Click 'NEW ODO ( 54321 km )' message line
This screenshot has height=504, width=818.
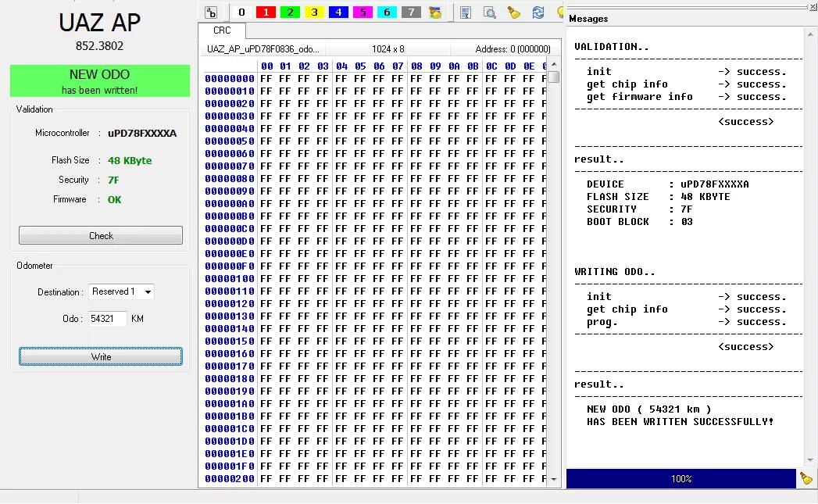coord(648,409)
